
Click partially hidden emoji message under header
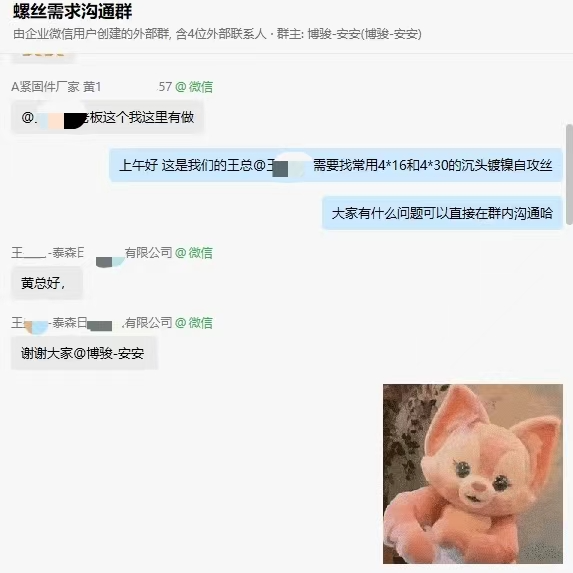click(43, 58)
